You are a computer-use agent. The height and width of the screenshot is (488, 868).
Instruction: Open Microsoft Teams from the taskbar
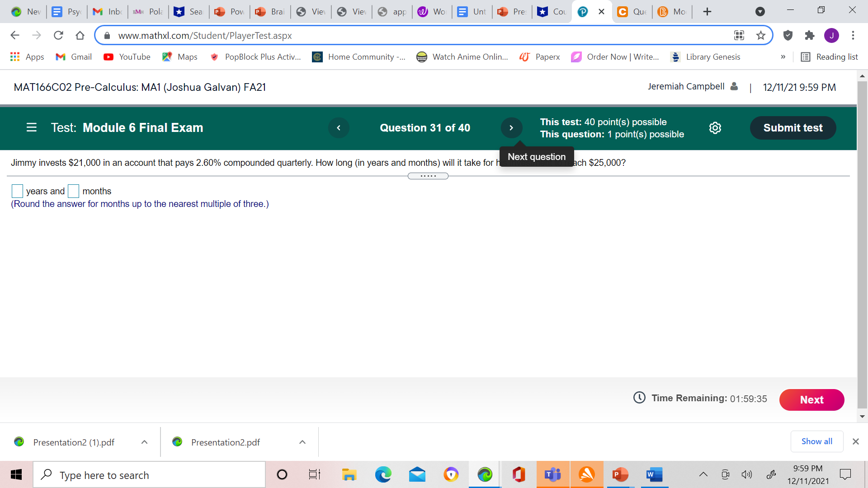552,474
